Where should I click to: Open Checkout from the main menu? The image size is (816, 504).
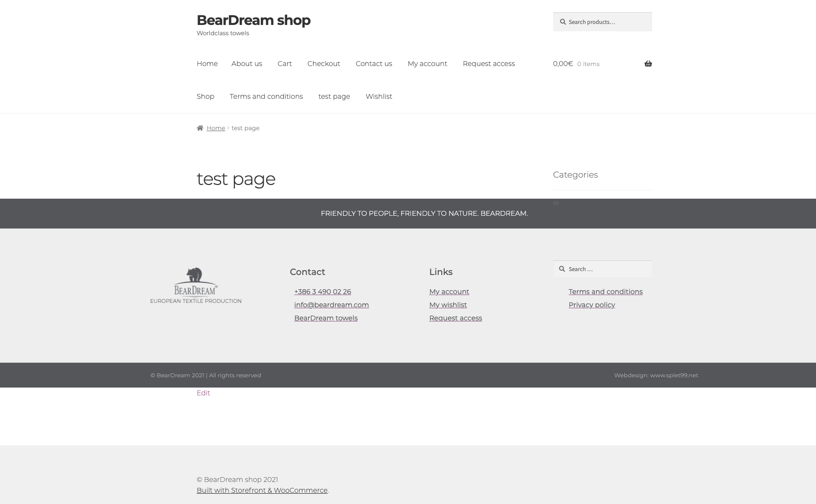tap(323, 64)
